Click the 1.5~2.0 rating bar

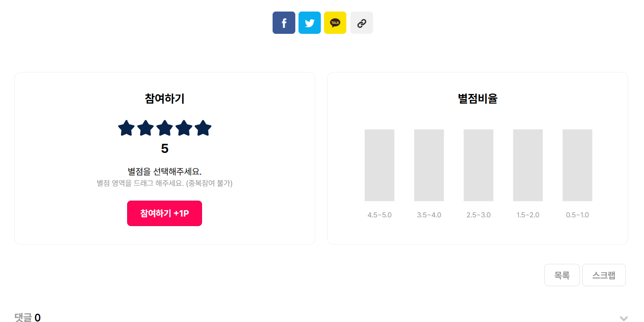[528, 165]
